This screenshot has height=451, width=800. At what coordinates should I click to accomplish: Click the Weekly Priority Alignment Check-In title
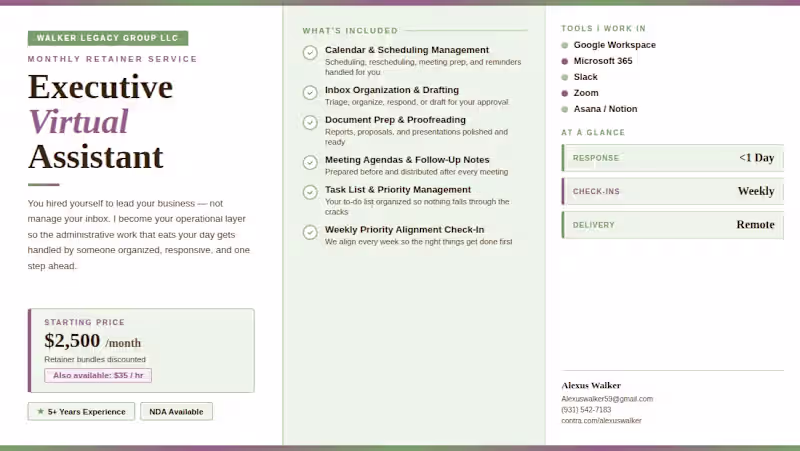point(405,230)
